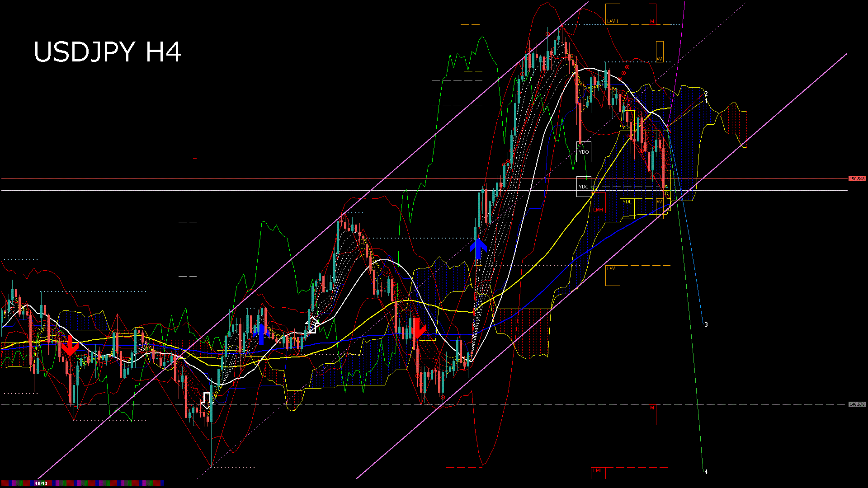
Task: Click projection endpoint labeled 2
Action: 706,94
